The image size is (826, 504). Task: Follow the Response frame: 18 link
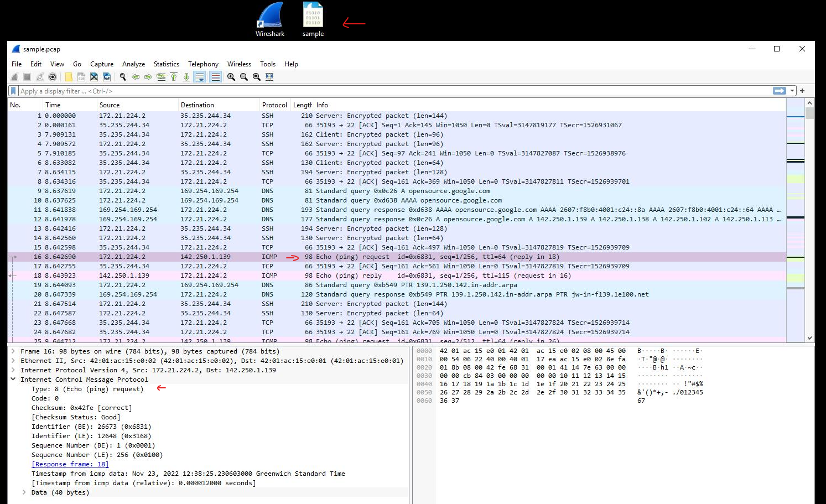pyautogui.click(x=70, y=464)
